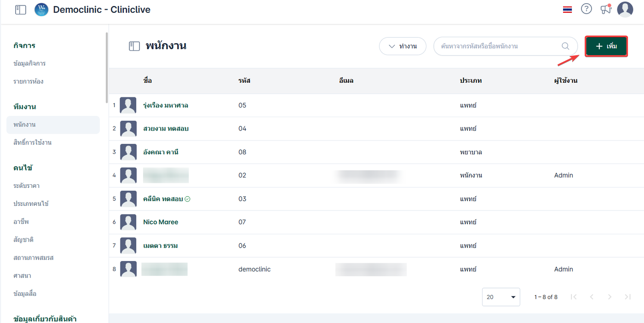Screen dimensions: 644x323
Task: Switch language using the Thai flag icon
Action: (567, 9)
